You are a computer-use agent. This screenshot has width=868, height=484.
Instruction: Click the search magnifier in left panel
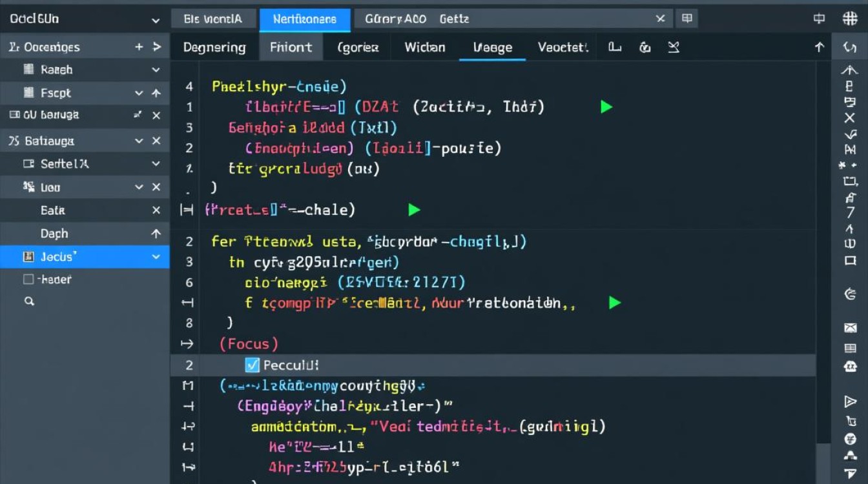click(29, 301)
